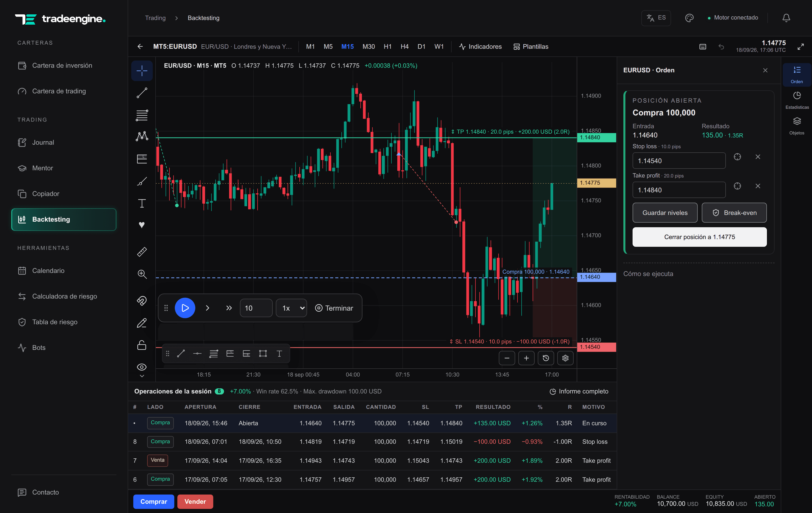Click the blue Comprar button
Viewport: 812px width, 513px height.
click(154, 501)
